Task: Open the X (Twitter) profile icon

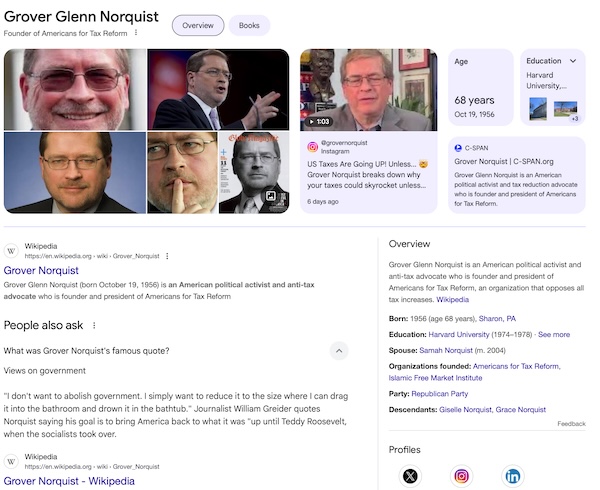Action: coord(410,476)
